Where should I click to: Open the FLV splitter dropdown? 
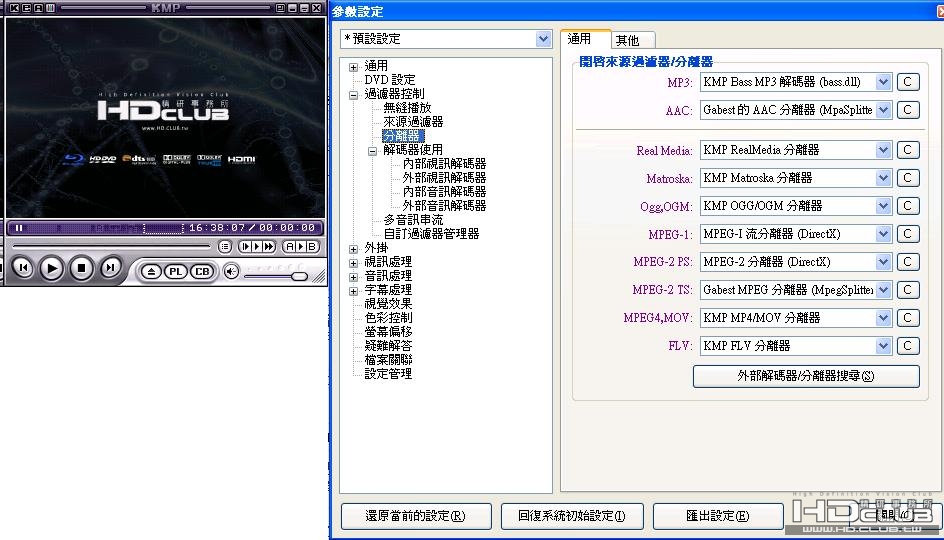point(883,346)
